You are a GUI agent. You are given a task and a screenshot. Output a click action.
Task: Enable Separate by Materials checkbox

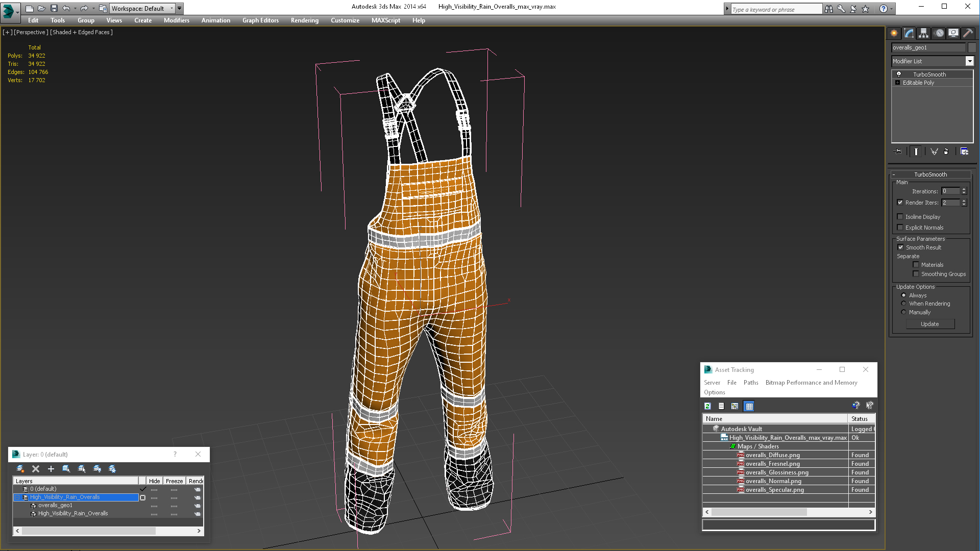click(916, 265)
